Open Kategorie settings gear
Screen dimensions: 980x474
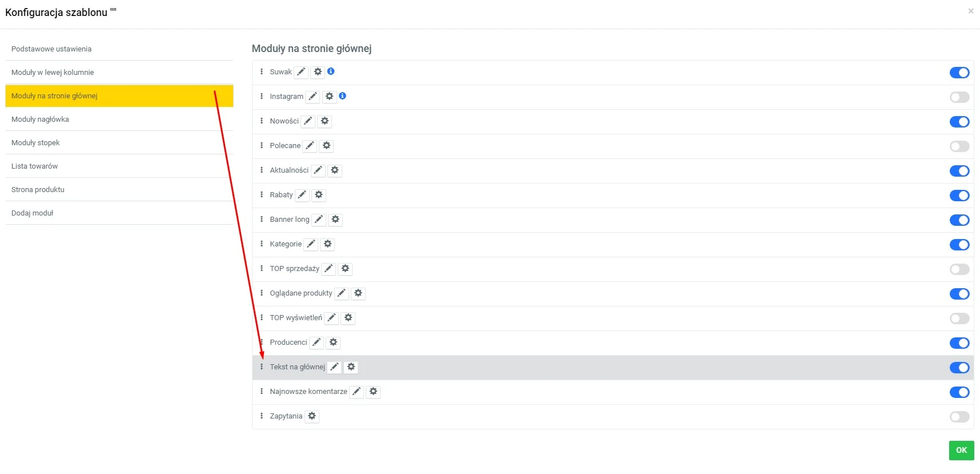327,244
